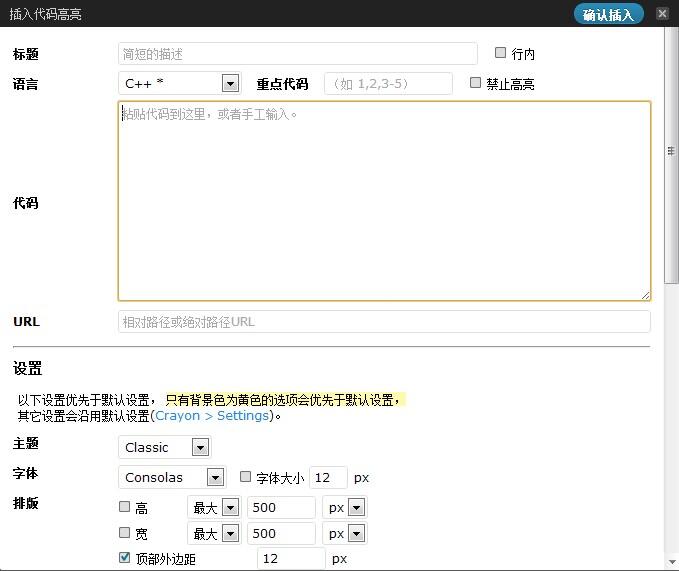
Task: Click the 主题 label
Action: pos(26,443)
